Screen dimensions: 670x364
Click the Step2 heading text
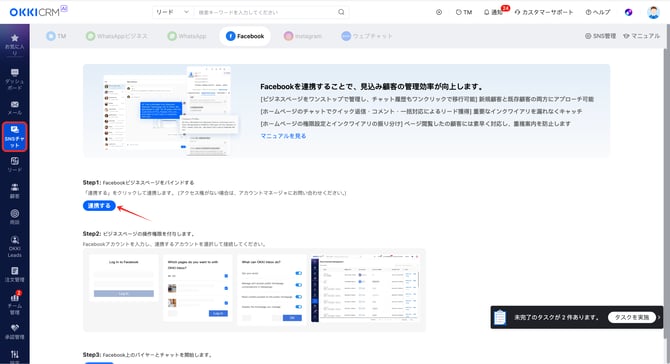point(139,234)
